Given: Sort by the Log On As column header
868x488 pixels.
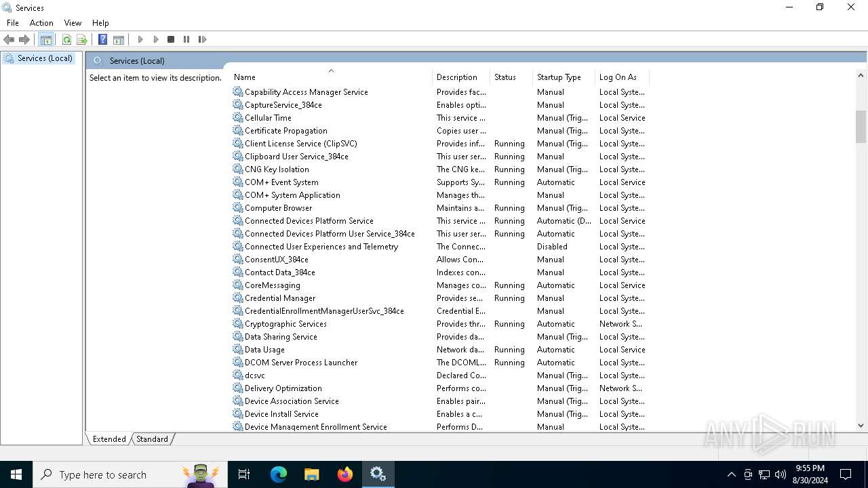Looking at the screenshot, I should (622, 77).
